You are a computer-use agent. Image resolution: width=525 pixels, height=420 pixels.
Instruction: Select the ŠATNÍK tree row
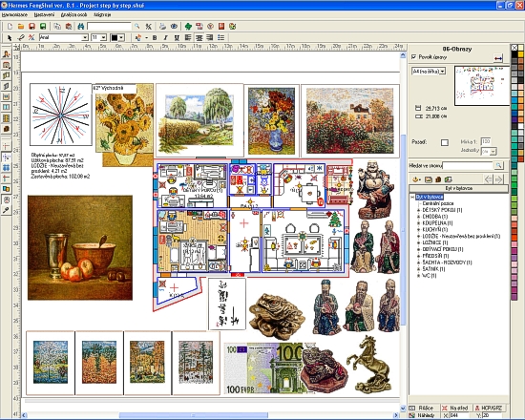[x=433, y=269]
